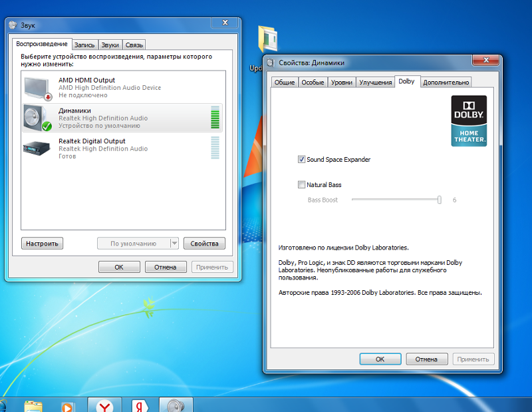Open File Explorer from the taskbar
Screen dimensions: 532x412
[33, 407]
